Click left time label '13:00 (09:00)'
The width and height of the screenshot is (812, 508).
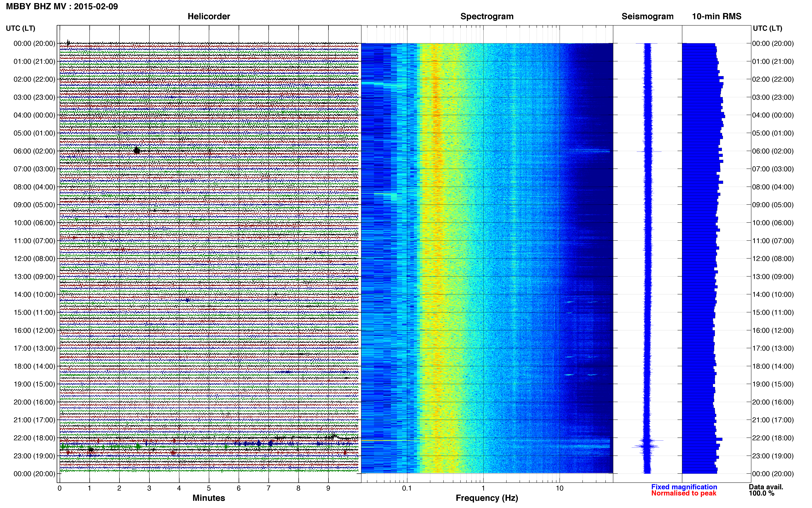(34, 277)
